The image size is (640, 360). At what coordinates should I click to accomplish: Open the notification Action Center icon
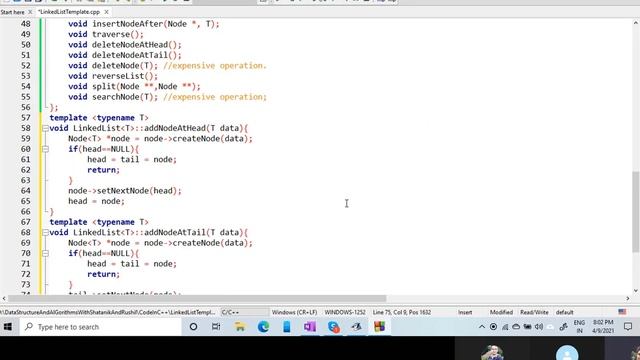tap(628, 327)
